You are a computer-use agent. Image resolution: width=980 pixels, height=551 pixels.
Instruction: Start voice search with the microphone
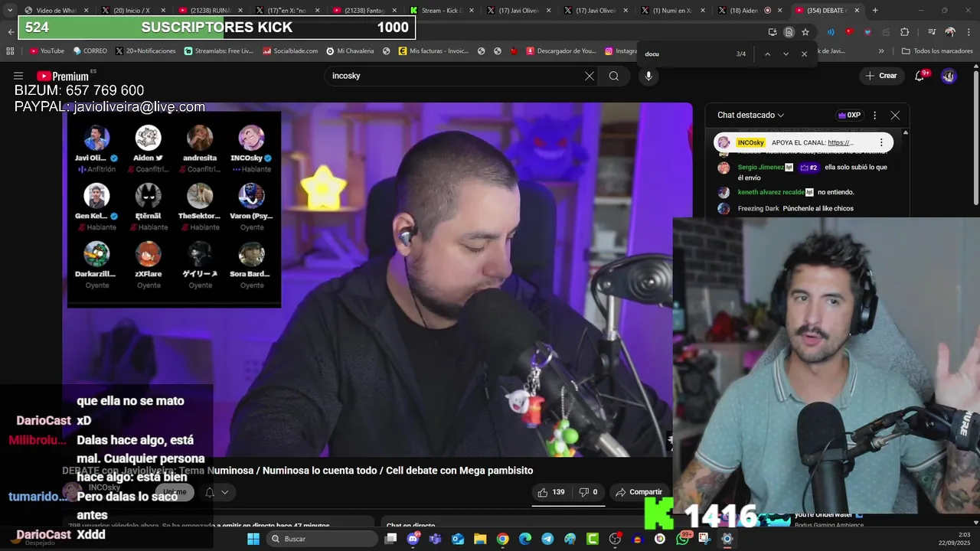[648, 76]
